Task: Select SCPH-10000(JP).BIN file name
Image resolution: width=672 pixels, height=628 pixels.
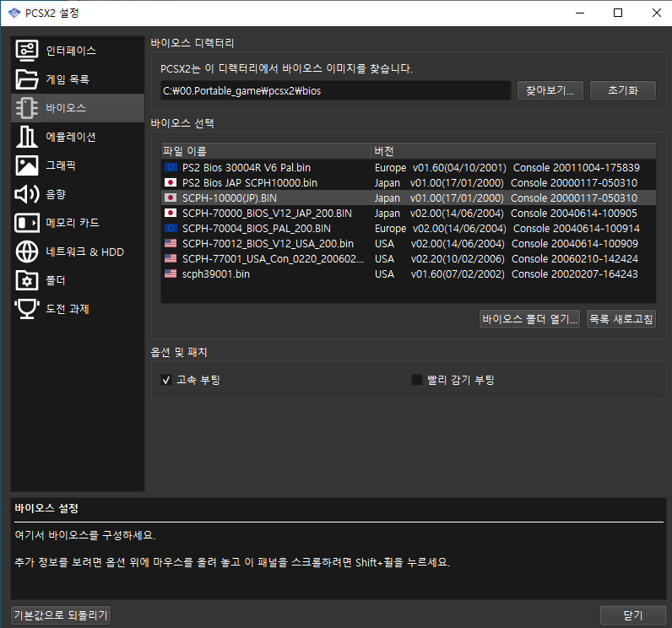Action: 230,198
